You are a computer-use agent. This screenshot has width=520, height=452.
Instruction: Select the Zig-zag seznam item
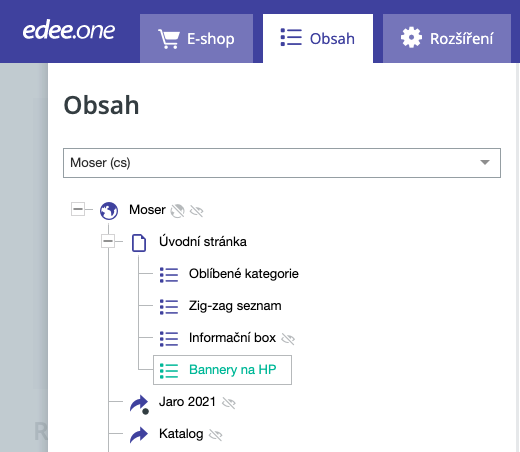coord(235,306)
